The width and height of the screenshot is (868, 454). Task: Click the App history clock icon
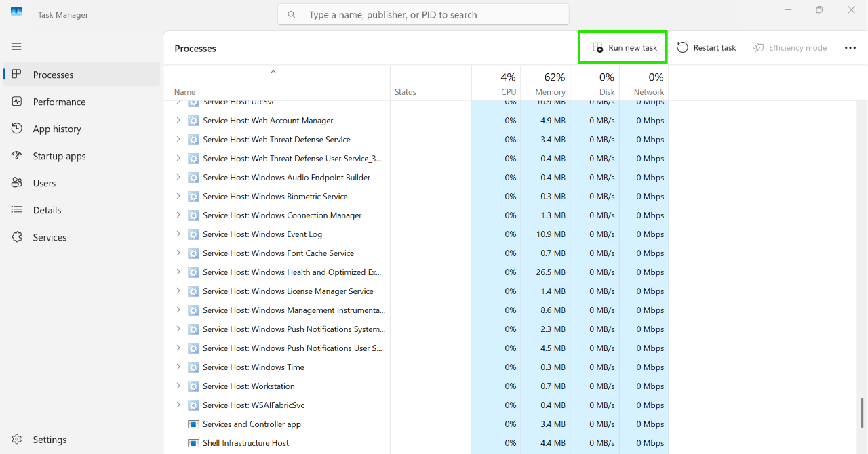17,129
